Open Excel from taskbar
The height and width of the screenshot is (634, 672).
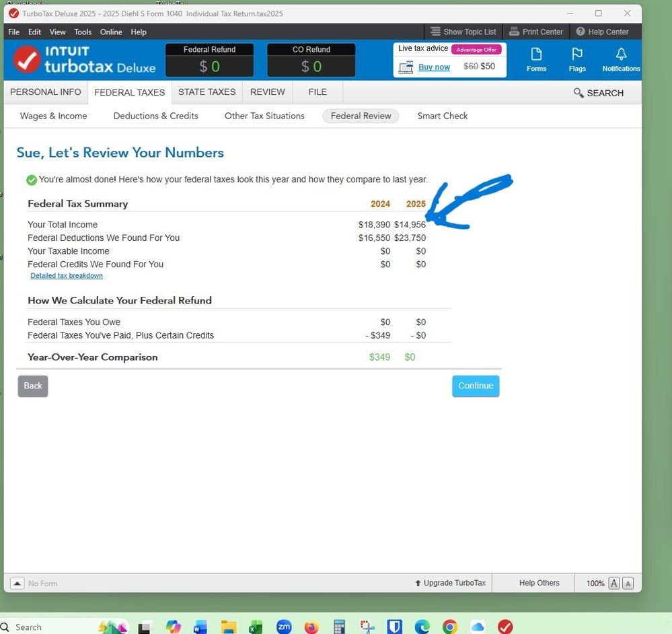(x=256, y=627)
